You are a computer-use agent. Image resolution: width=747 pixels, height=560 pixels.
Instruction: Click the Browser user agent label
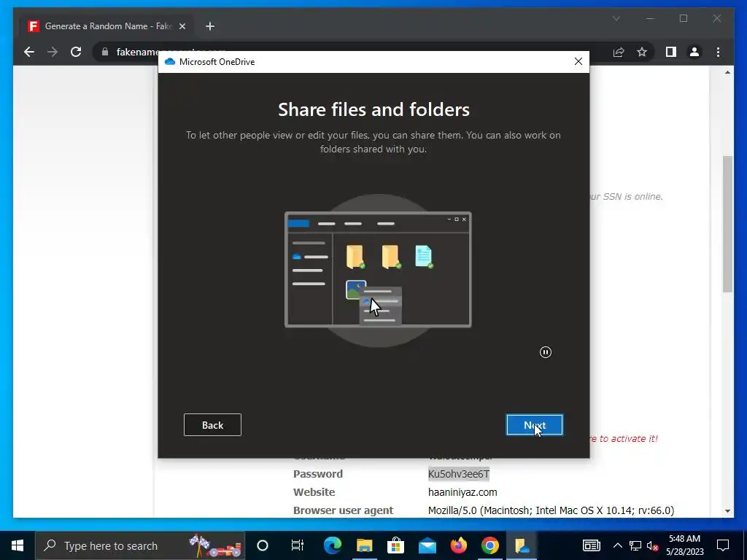tap(343, 510)
